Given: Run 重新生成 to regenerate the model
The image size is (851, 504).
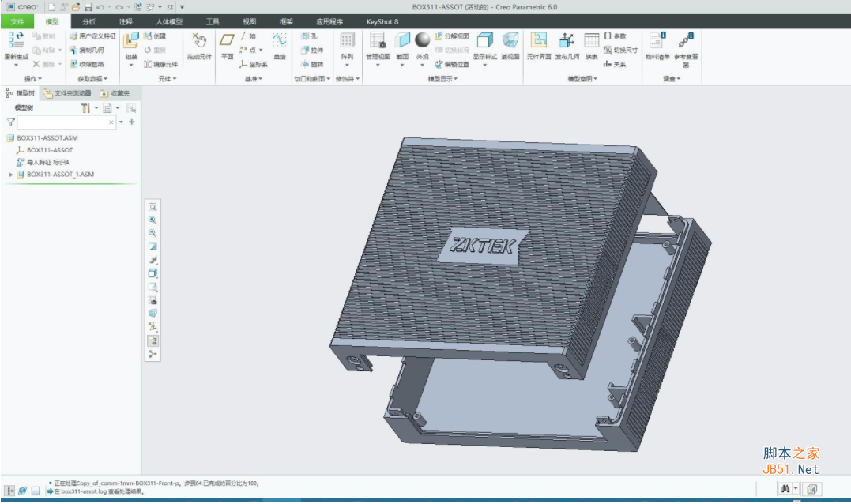Looking at the screenshot, I should click(16, 44).
